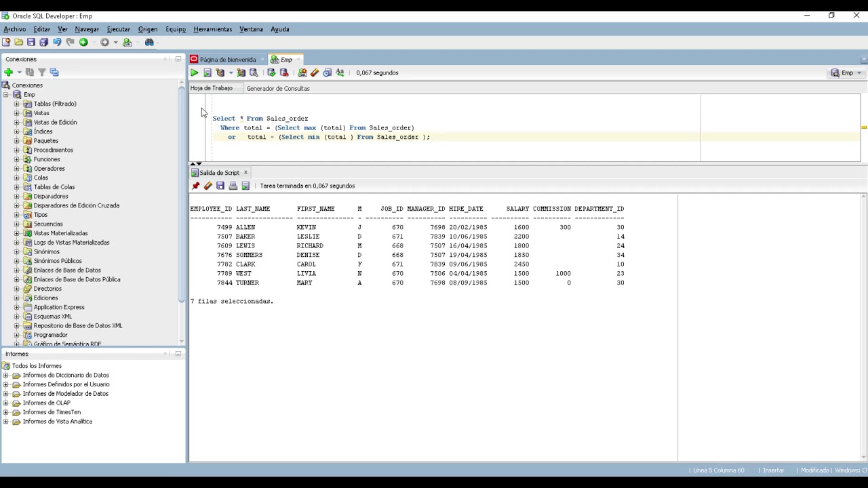Viewport: 868px width, 488px height.
Task: Click the Autotrace icon
Action: tap(241, 73)
